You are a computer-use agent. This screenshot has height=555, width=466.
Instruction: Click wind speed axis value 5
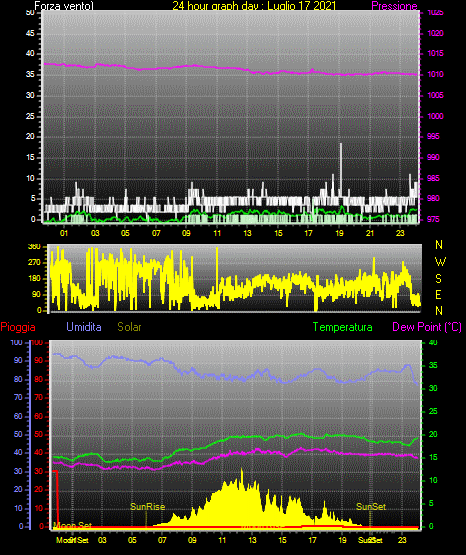point(33,198)
